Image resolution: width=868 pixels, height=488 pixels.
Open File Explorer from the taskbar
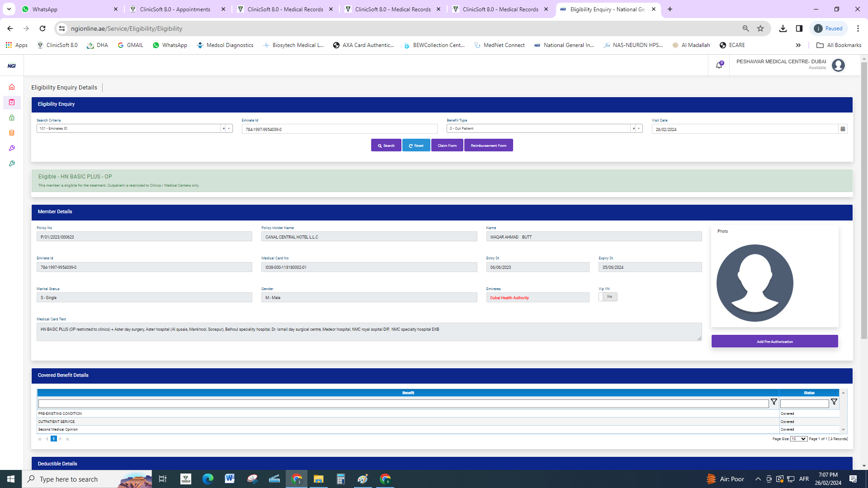(x=318, y=479)
